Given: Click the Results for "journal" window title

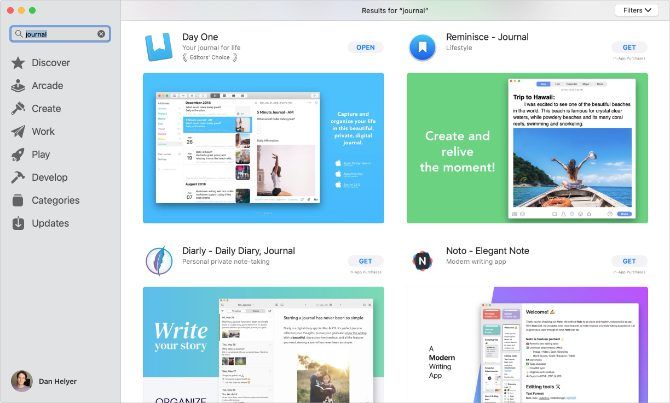Looking at the screenshot, I should (394, 10).
